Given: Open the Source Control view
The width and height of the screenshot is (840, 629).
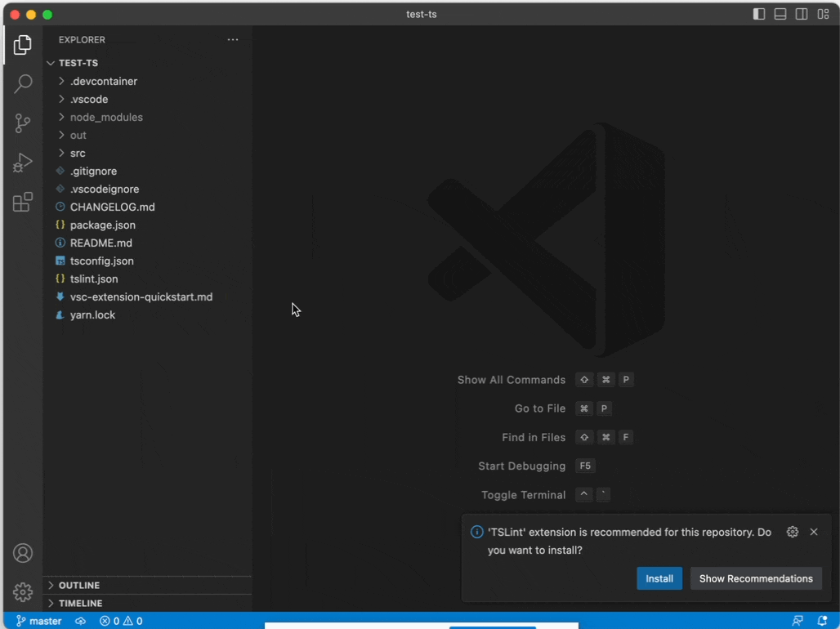Looking at the screenshot, I should (22, 123).
